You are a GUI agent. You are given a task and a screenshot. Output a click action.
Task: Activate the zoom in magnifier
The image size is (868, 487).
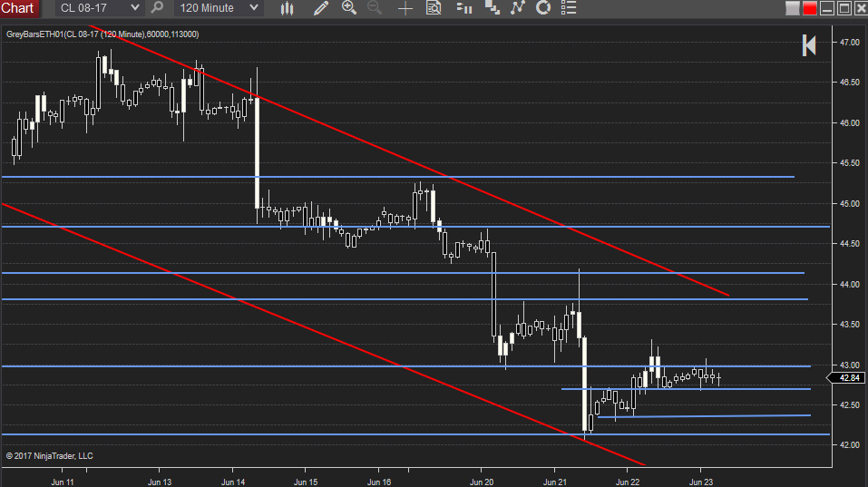click(349, 8)
